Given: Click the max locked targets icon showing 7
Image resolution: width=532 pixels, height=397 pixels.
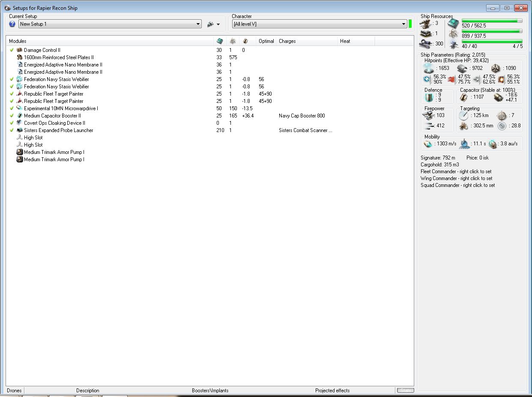Looking at the screenshot, I should click(501, 115).
